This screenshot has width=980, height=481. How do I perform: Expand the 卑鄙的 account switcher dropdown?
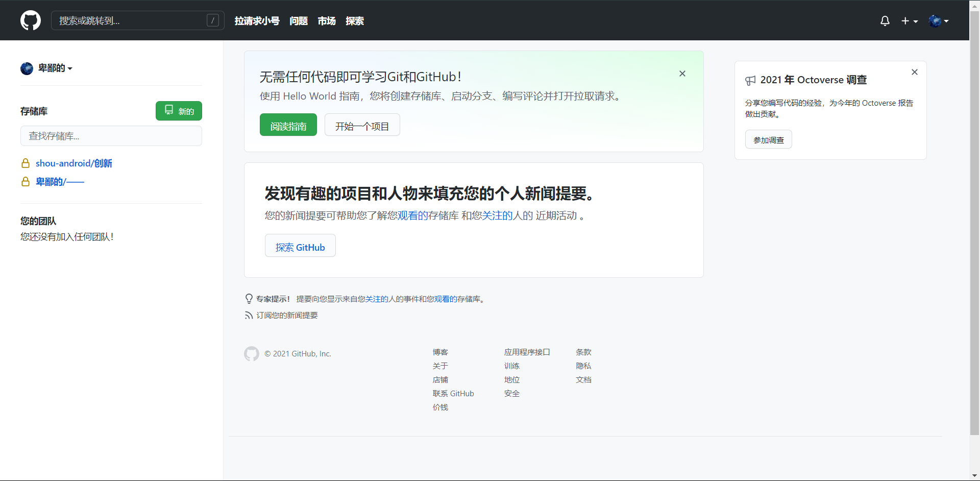55,68
